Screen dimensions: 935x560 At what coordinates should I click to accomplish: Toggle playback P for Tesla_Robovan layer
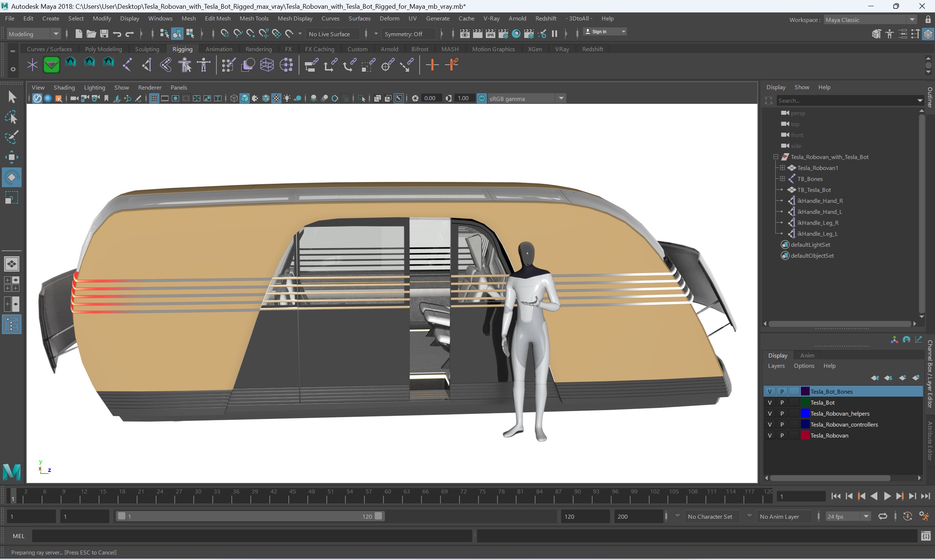pos(782,435)
